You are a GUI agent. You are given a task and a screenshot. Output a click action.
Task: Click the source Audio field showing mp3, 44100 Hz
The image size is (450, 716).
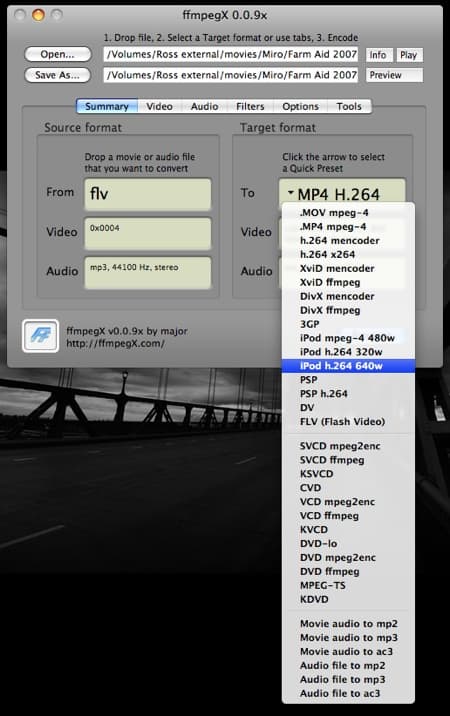(x=148, y=273)
